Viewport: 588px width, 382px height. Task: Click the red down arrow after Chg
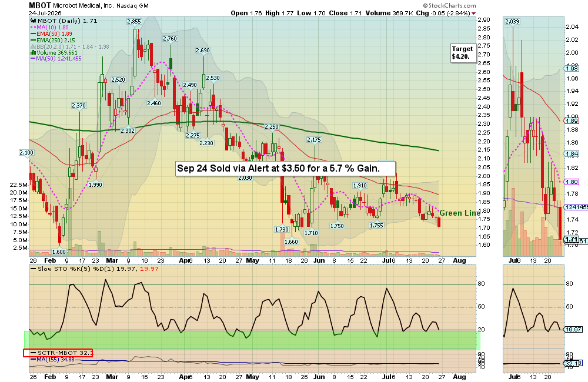pyautogui.click(x=473, y=14)
